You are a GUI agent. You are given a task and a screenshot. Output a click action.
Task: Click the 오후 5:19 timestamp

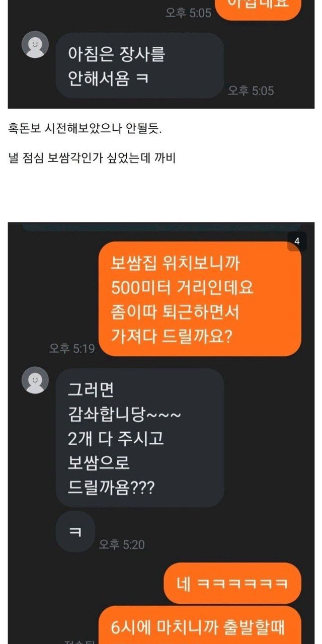click(71, 348)
